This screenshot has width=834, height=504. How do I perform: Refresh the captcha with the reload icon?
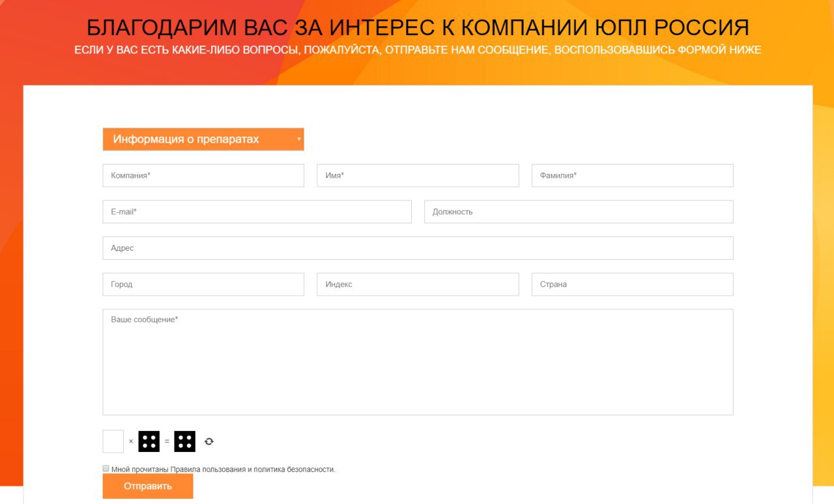point(209,441)
